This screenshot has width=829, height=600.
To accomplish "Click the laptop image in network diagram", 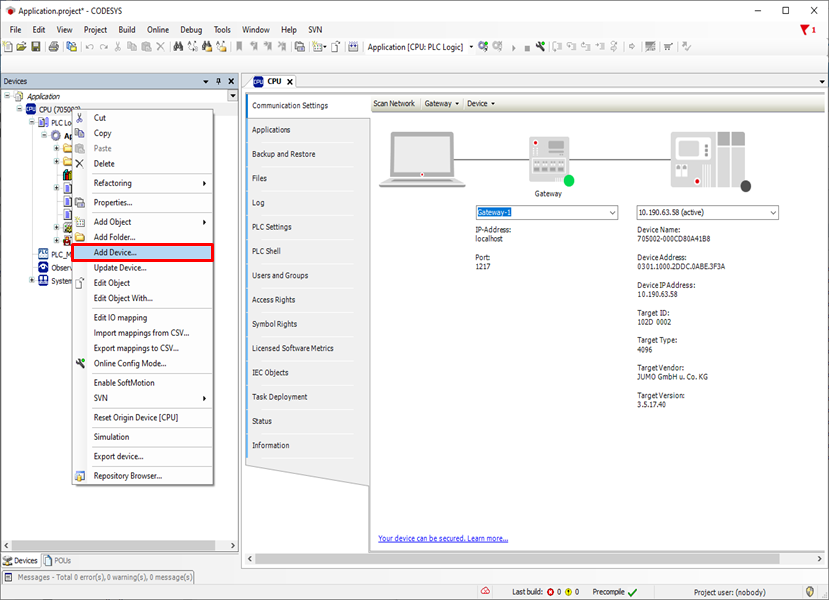I will tap(422, 160).
